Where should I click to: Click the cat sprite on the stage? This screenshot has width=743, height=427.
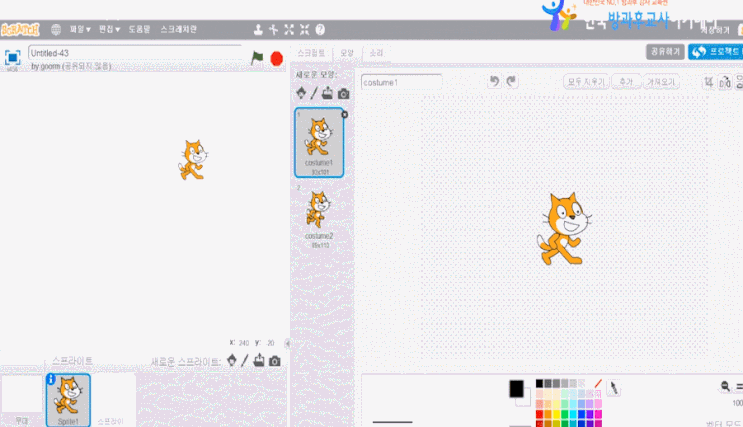193,160
